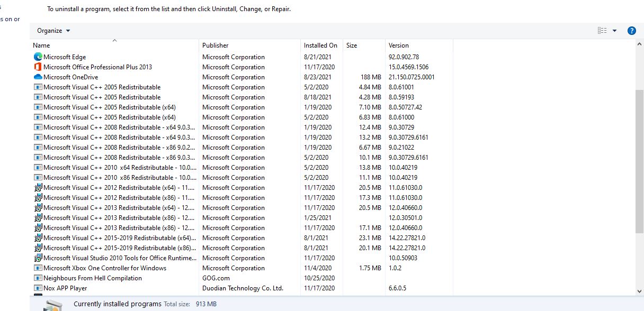Sort programs by Version column header
The width and height of the screenshot is (644, 311).
tap(399, 45)
